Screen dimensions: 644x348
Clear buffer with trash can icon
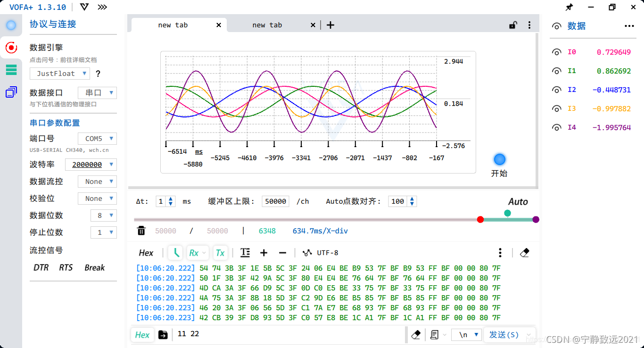click(141, 231)
